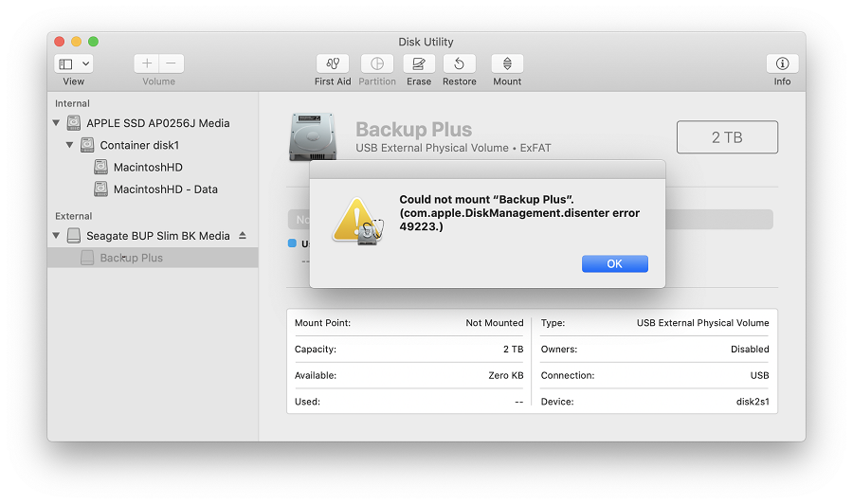Collapse the APPLE SSD AP0256J Media disclosure triangle
Image resolution: width=853 pixels, height=504 pixels.
click(x=56, y=123)
